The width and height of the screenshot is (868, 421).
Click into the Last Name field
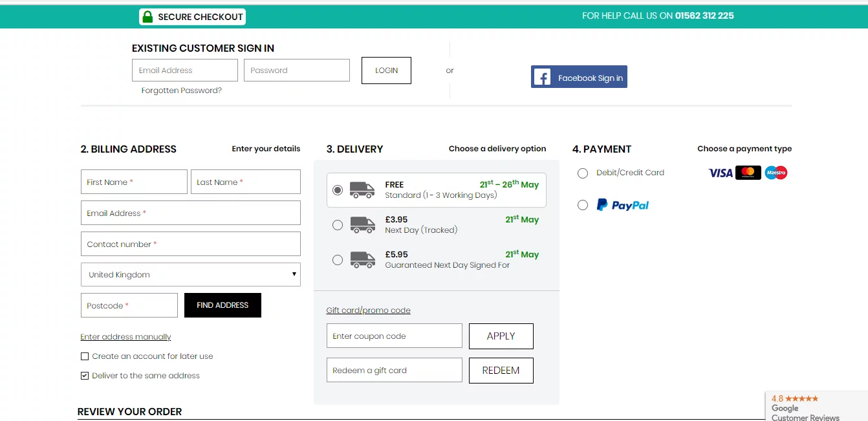coord(246,182)
